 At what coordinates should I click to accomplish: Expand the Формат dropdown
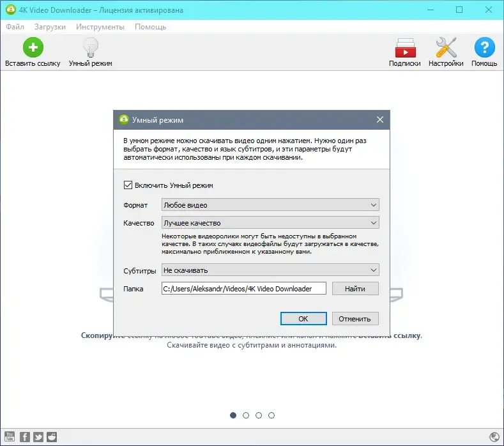[x=270, y=205]
